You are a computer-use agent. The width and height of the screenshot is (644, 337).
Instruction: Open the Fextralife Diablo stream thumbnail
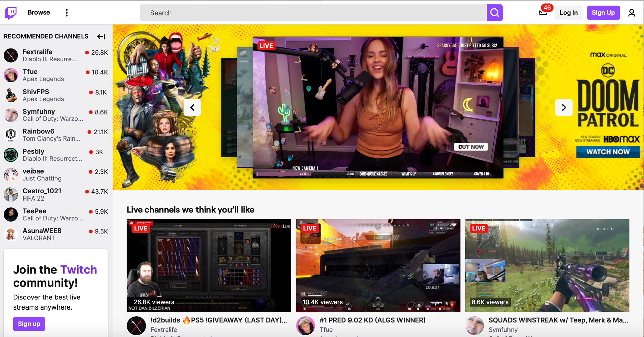[x=209, y=265]
